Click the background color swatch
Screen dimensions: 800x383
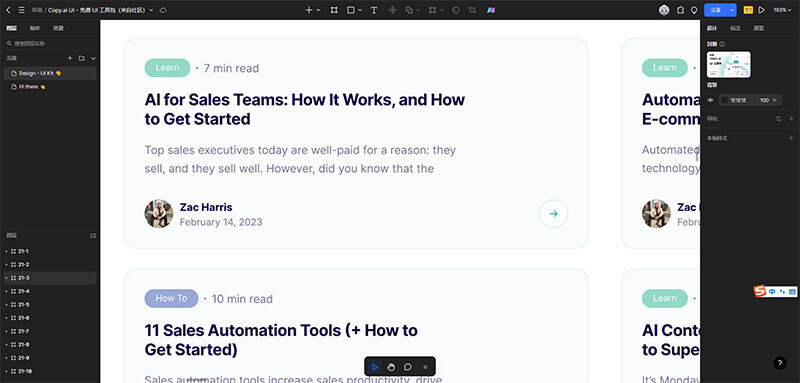tap(724, 100)
